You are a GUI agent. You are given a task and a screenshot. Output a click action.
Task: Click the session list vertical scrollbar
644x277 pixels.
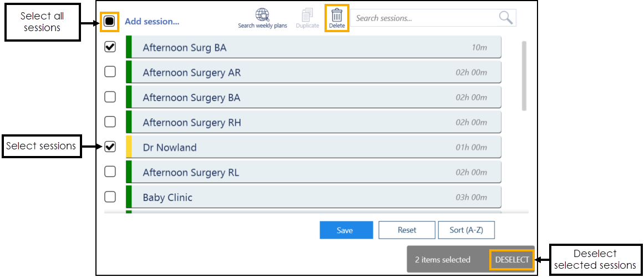pos(524,75)
